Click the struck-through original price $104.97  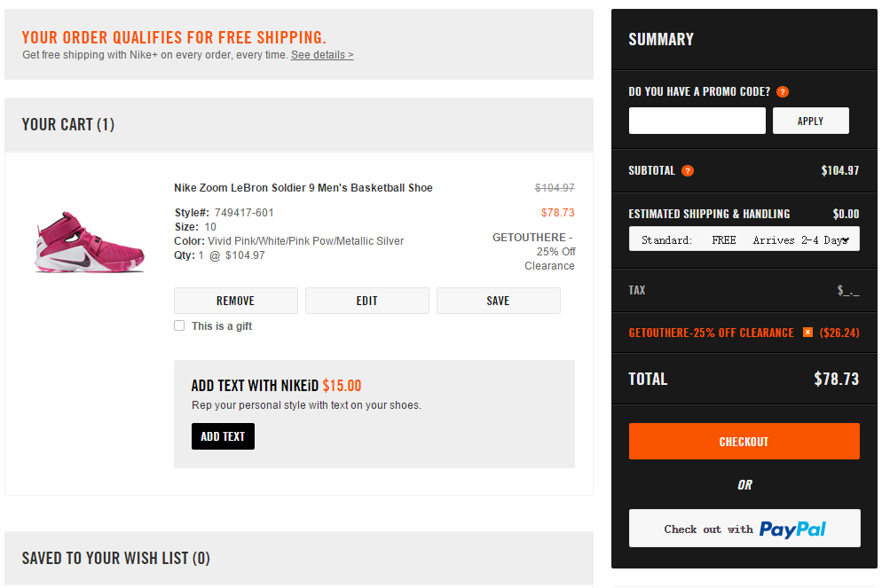click(x=554, y=188)
